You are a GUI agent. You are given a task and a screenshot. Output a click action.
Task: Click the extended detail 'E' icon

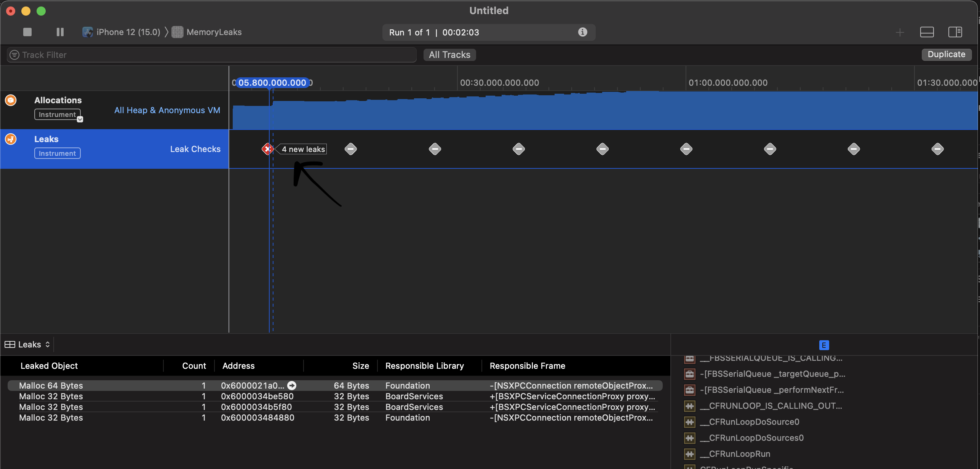[x=824, y=345]
